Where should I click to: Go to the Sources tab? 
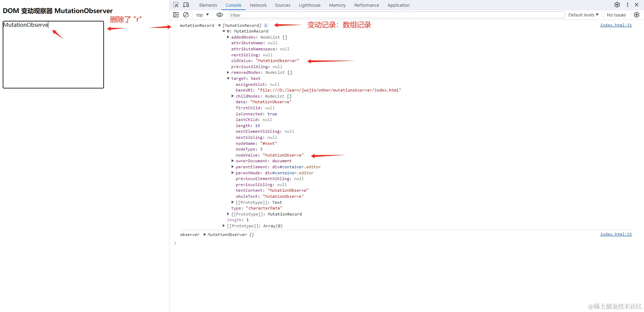tap(283, 5)
